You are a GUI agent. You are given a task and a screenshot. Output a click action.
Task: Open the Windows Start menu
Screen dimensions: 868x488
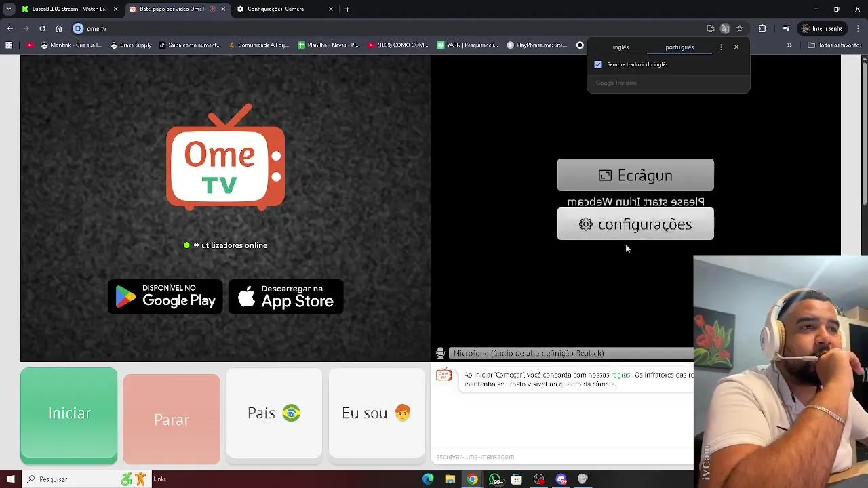[10, 479]
